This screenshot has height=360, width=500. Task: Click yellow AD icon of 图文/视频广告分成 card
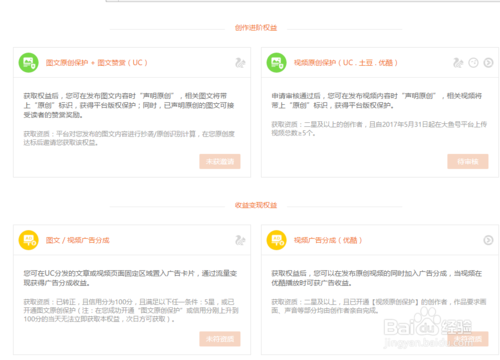click(x=28, y=240)
